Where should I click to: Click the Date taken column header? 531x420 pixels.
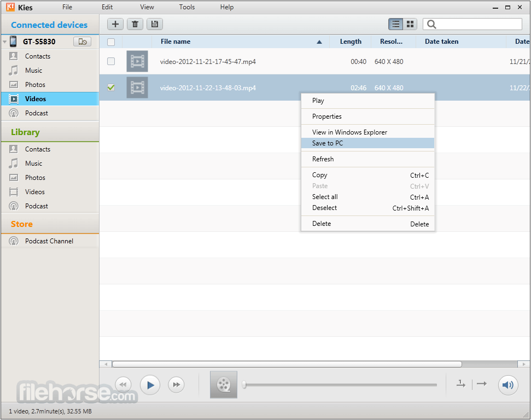[x=460, y=42]
